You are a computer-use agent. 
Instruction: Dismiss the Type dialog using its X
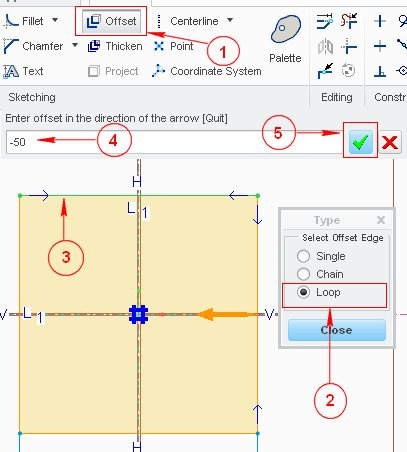[381, 220]
